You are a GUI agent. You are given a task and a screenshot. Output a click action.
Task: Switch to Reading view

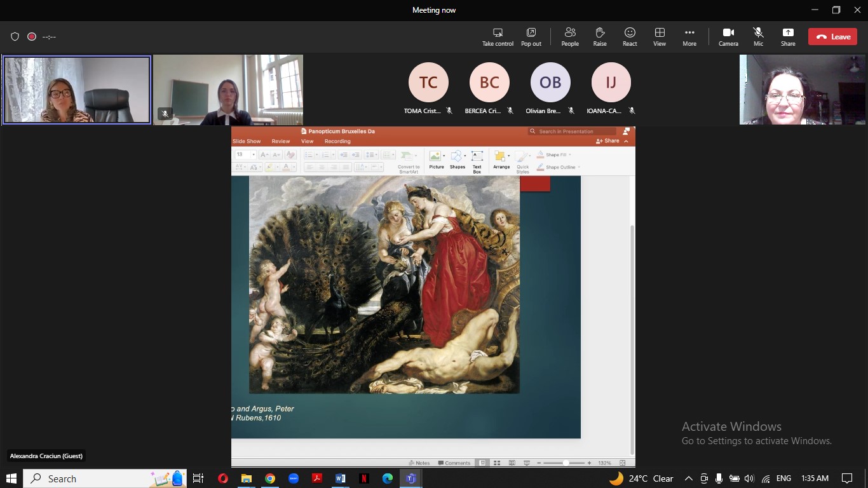click(x=512, y=463)
